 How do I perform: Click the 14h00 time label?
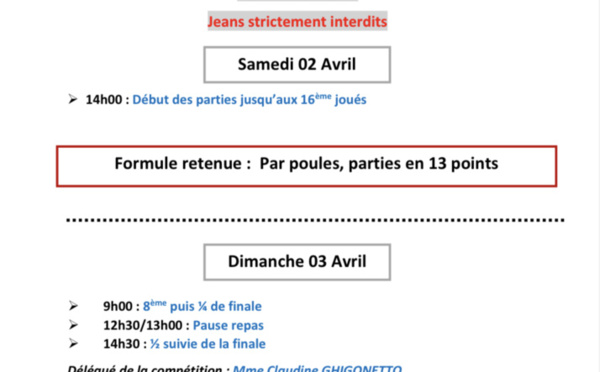pos(104,100)
